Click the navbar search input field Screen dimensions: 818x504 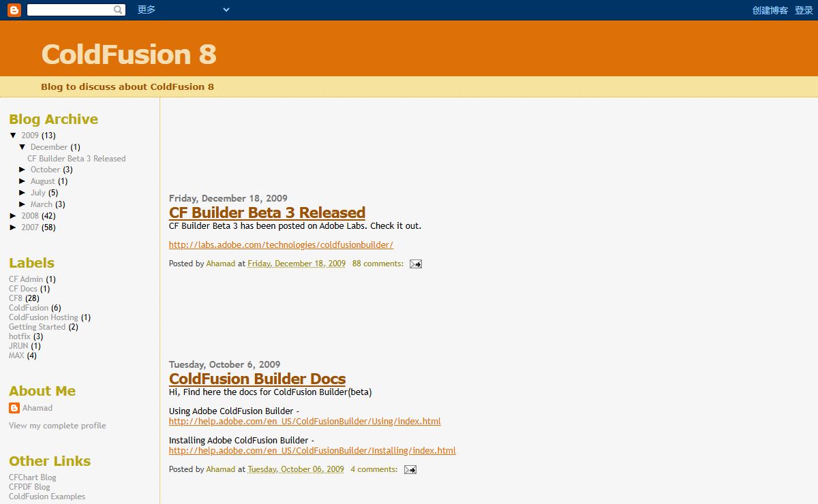click(70, 10)
